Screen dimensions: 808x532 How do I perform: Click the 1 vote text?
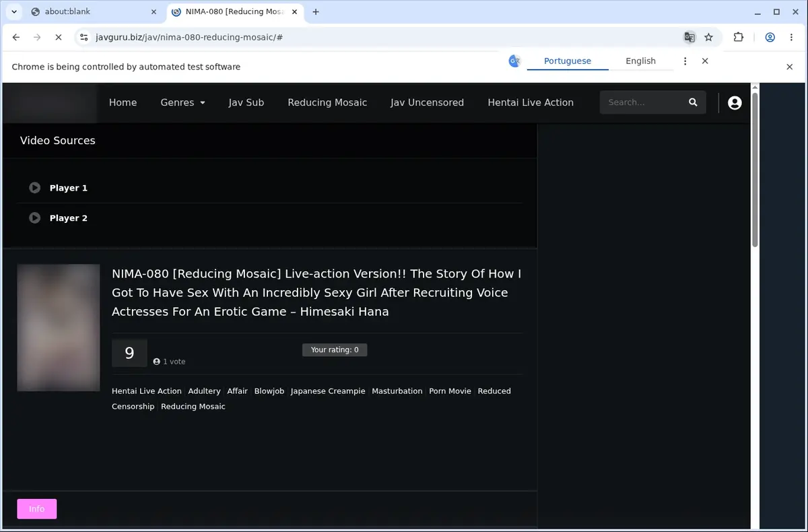click(174, 362)
